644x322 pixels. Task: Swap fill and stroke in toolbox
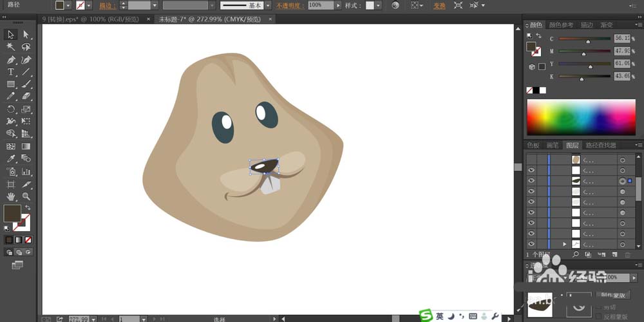click(28, 207)
